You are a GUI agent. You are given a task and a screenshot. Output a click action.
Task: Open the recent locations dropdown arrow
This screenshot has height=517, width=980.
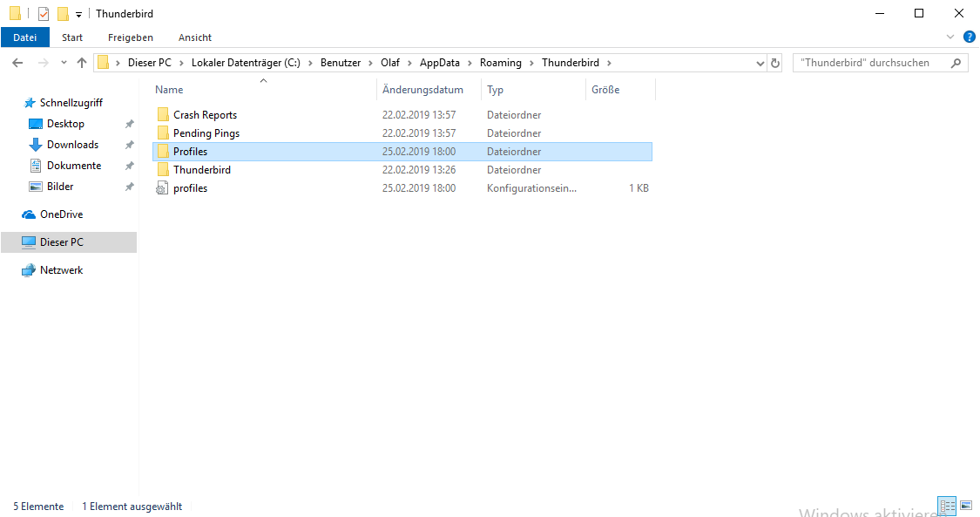click(x=64, y=63)
